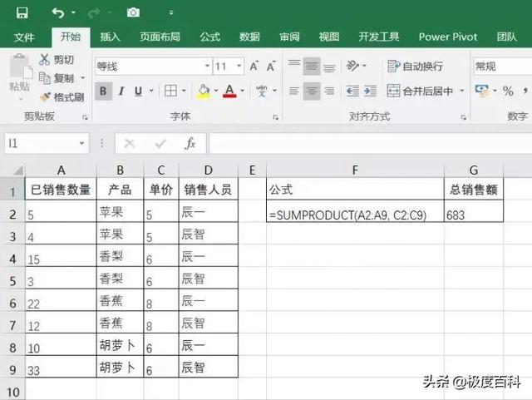Click the increase indent icon
The width and height of the screenshot is (532, 400).
point(370,91)
